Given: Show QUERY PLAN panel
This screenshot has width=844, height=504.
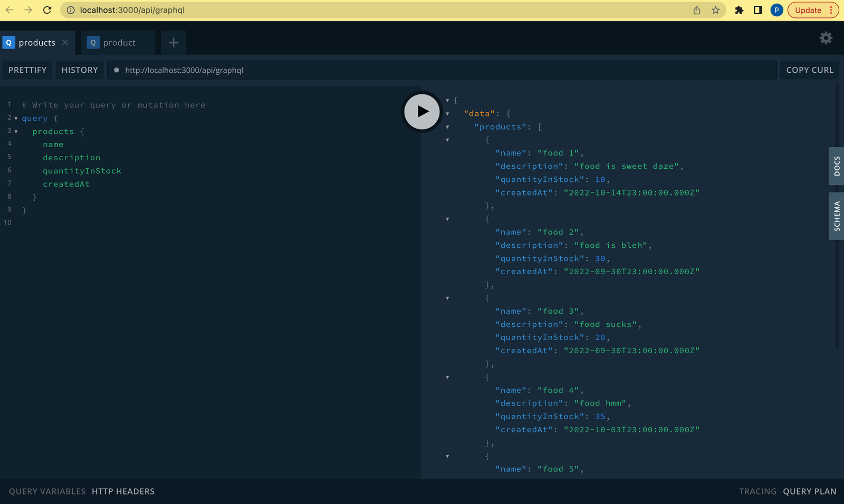Looking at the screenshot, I should pos(810,491).
